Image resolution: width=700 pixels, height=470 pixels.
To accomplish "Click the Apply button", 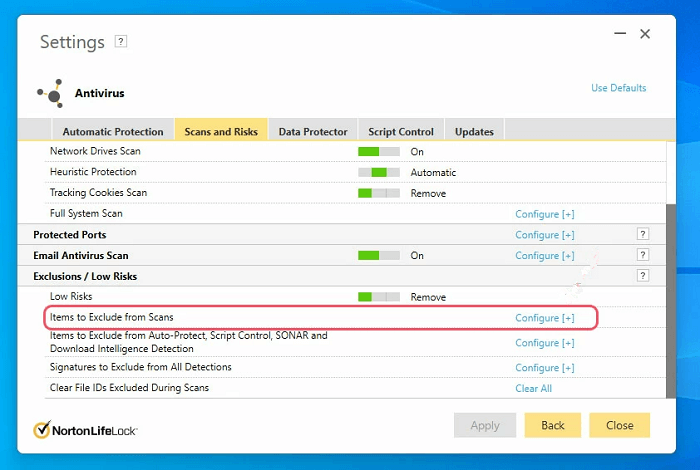I will [x=485, y=425].
